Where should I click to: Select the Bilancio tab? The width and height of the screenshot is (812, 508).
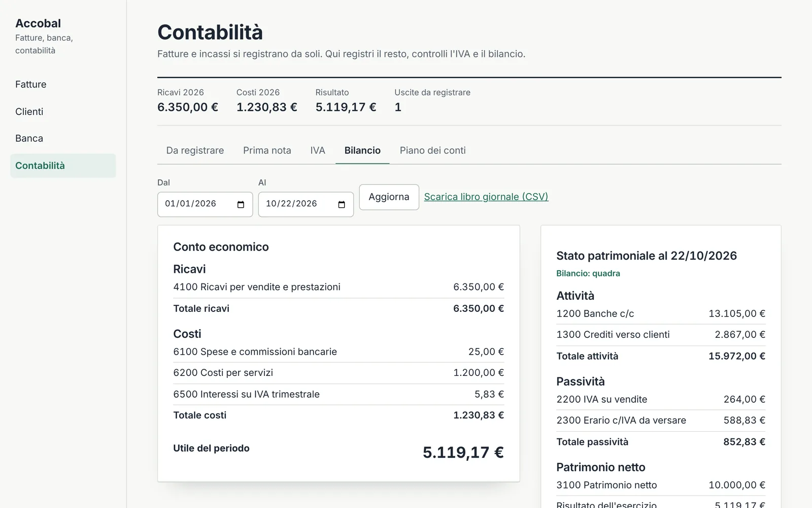362,150
